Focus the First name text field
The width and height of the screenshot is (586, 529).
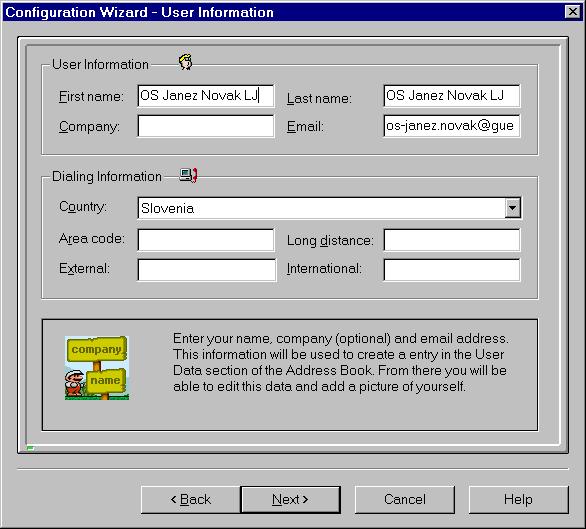coord(206,96)
